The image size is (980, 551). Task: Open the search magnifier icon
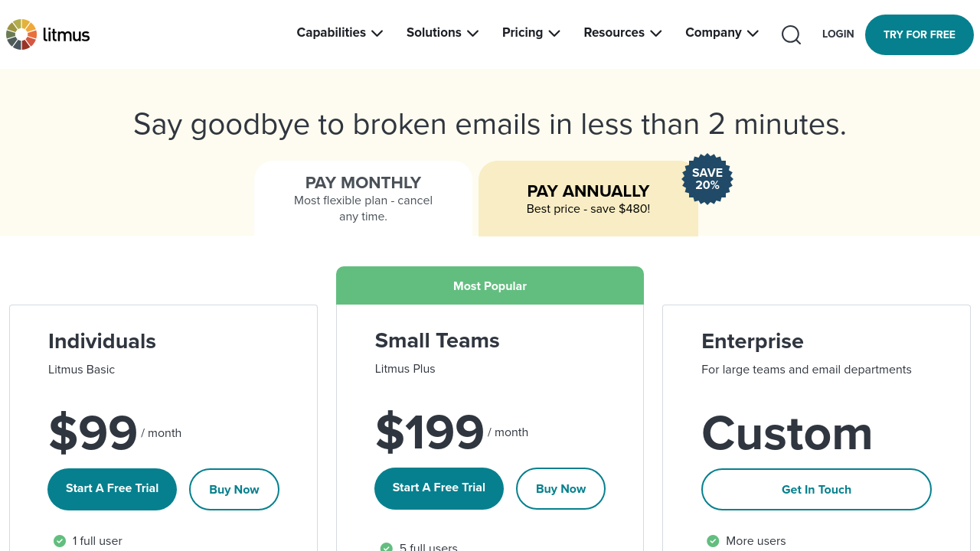click(791, 34)
